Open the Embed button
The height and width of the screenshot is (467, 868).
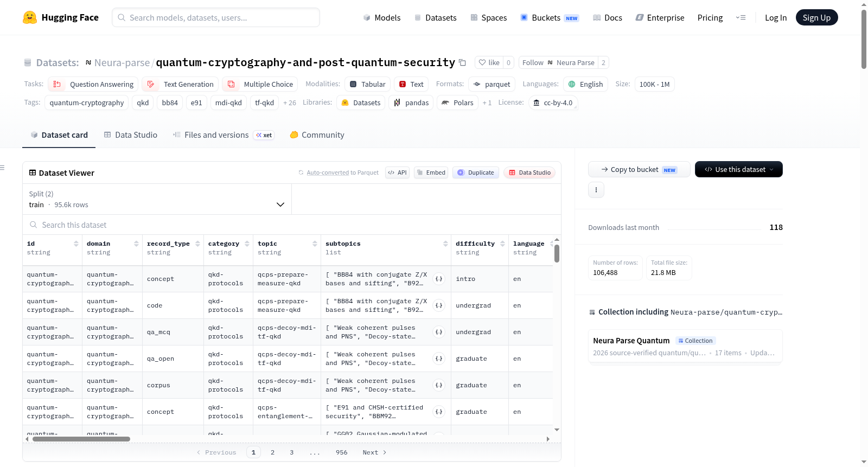click(431, 172)
